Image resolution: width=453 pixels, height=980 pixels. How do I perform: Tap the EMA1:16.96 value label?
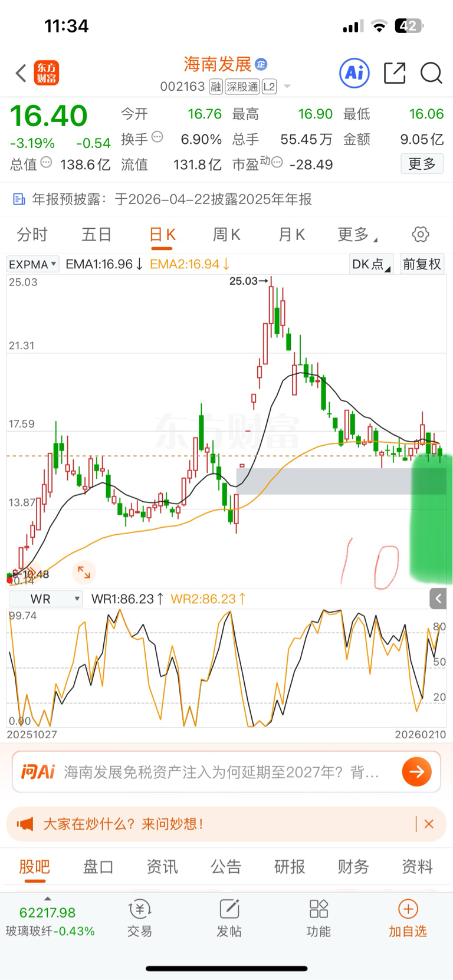(104, 264)
